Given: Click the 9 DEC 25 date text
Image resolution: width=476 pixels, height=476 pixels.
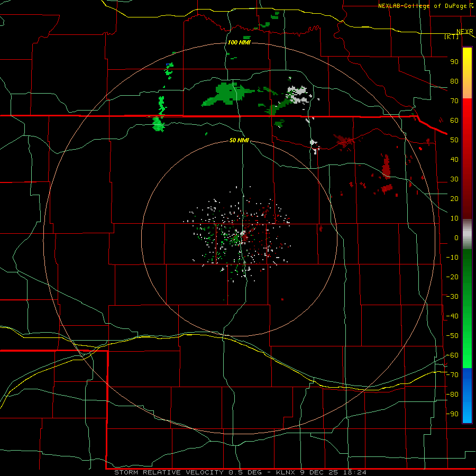Looking at the screenshot, I should click(x=319, y=472).
